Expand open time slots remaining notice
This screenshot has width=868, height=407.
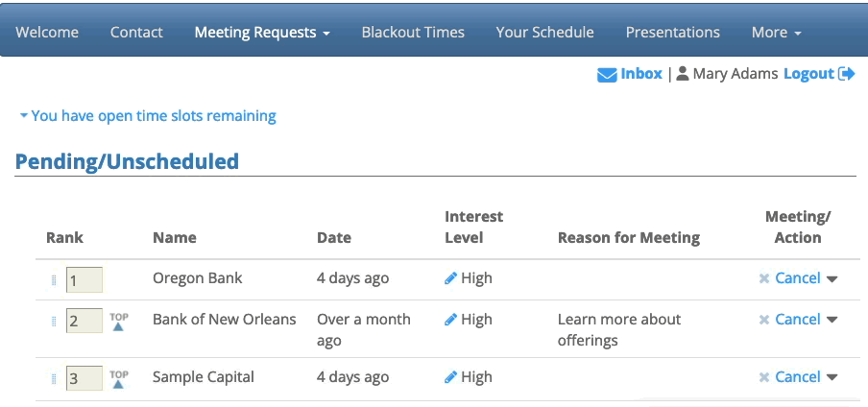[x=147, y=116]
